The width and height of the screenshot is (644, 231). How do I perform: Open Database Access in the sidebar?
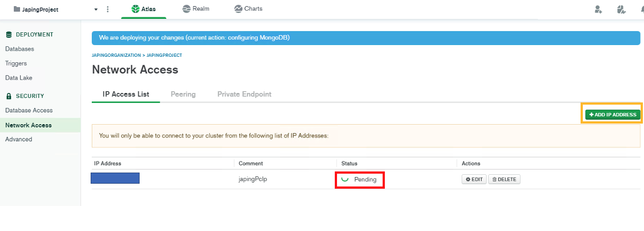tap(29, 110)
